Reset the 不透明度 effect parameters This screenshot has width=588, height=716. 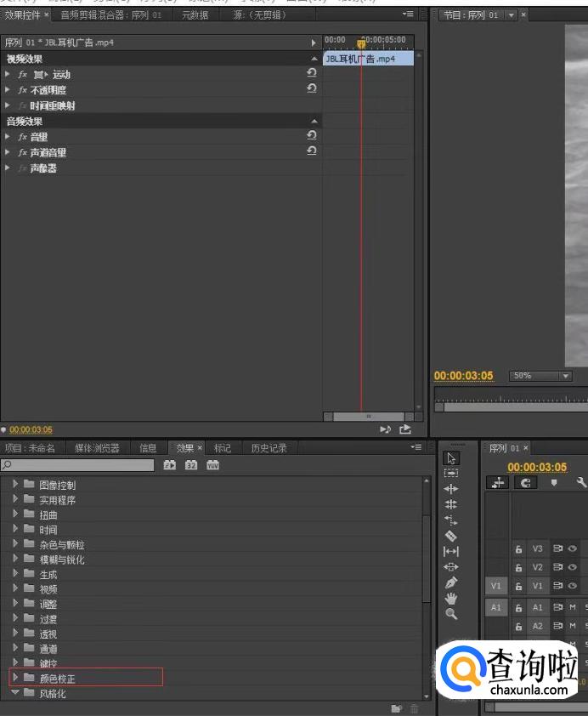(x=312, y=89)
